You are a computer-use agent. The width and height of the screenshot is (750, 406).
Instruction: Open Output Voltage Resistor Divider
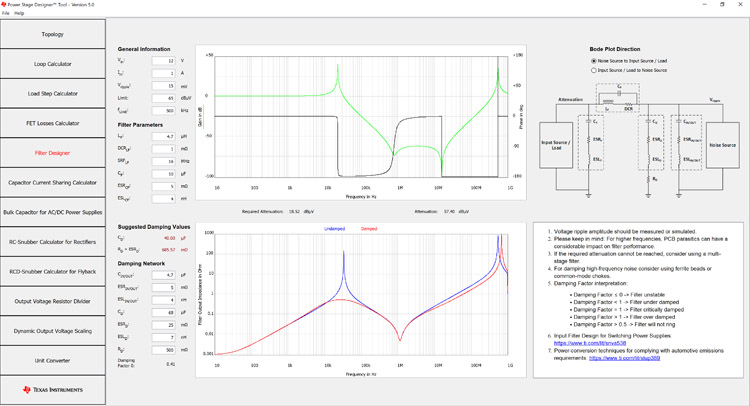(53, 301)
